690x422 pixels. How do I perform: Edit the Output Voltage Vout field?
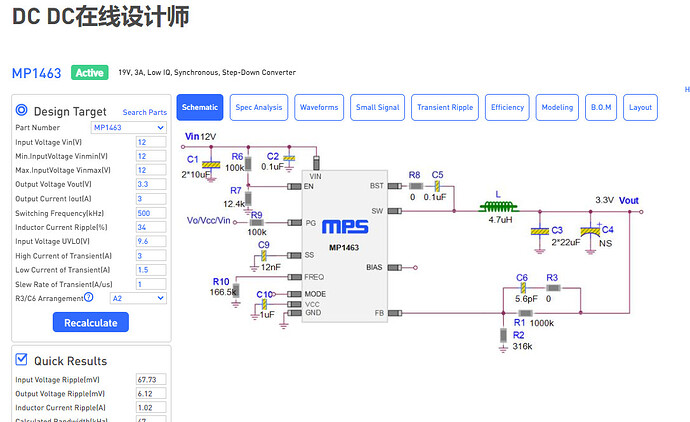[x=151, y=184]
